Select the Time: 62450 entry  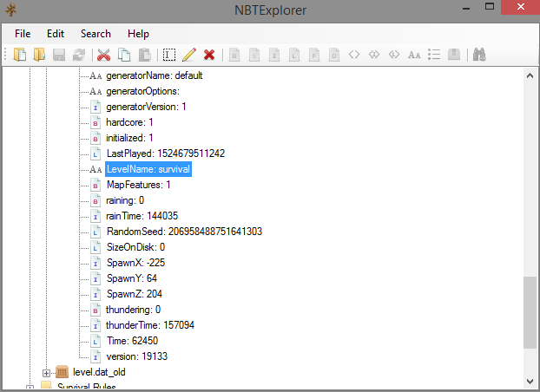click(132, 341)
